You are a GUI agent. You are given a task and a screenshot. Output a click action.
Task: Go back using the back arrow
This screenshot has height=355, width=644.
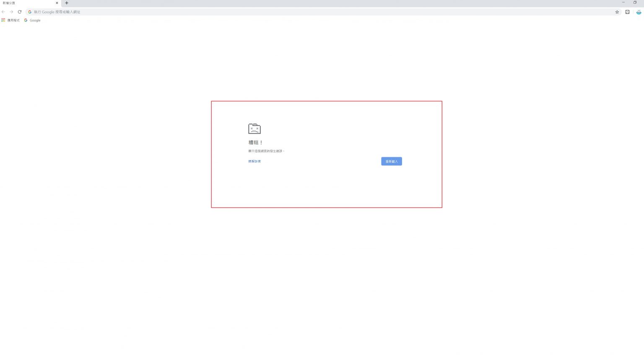point(3,12)
